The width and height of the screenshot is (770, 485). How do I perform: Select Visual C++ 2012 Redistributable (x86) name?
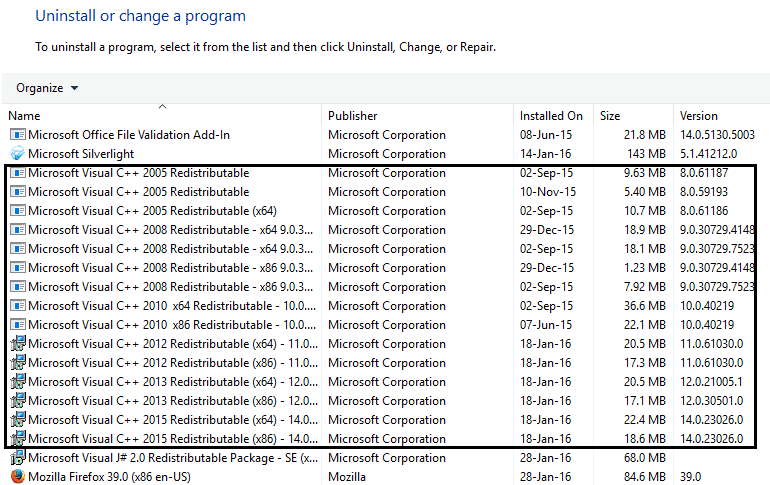[x=173, y=363]
